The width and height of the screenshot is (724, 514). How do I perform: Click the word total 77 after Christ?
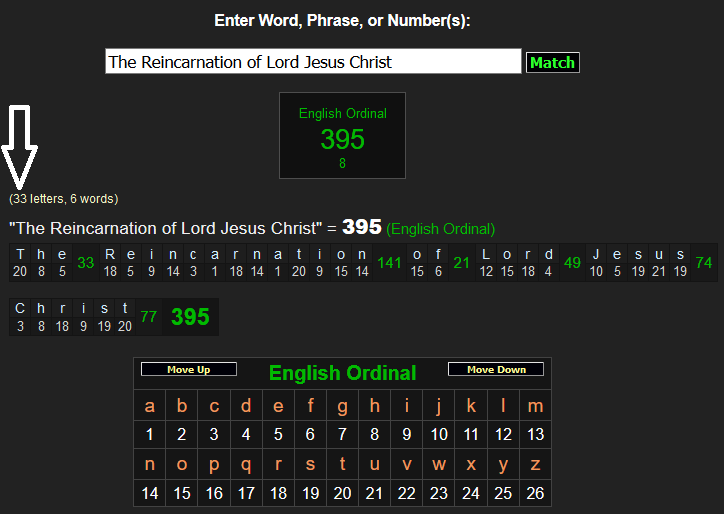(149, 317)
